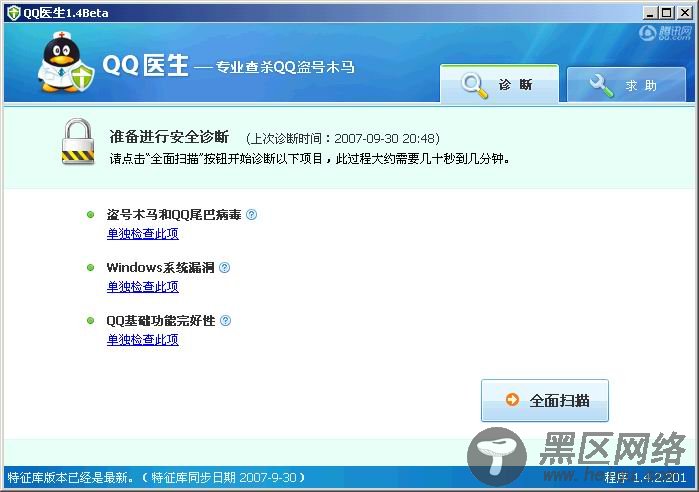Click the green bullet beside Windows系统漏洞
The image size is (699, 492).
90,267
